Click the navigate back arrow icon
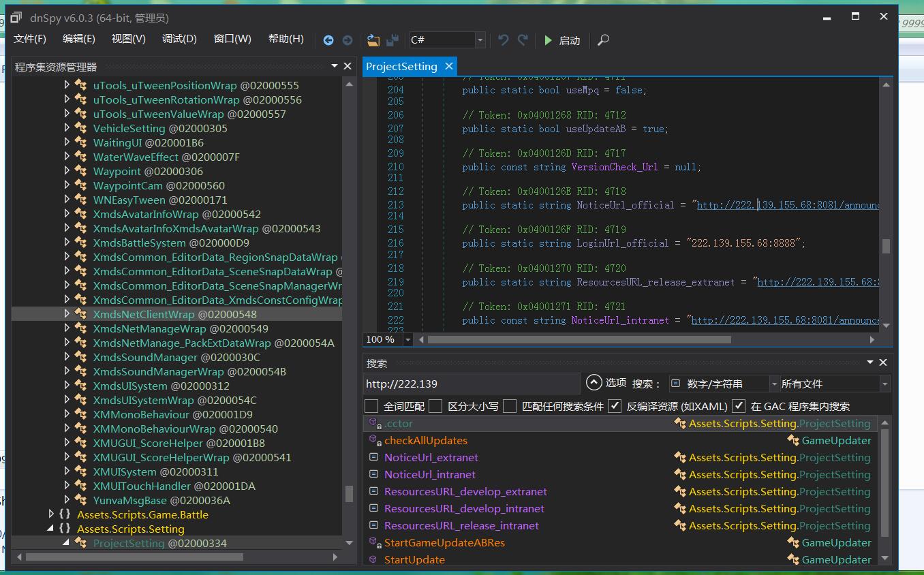The image size is (924, 575). pos(328,40)
